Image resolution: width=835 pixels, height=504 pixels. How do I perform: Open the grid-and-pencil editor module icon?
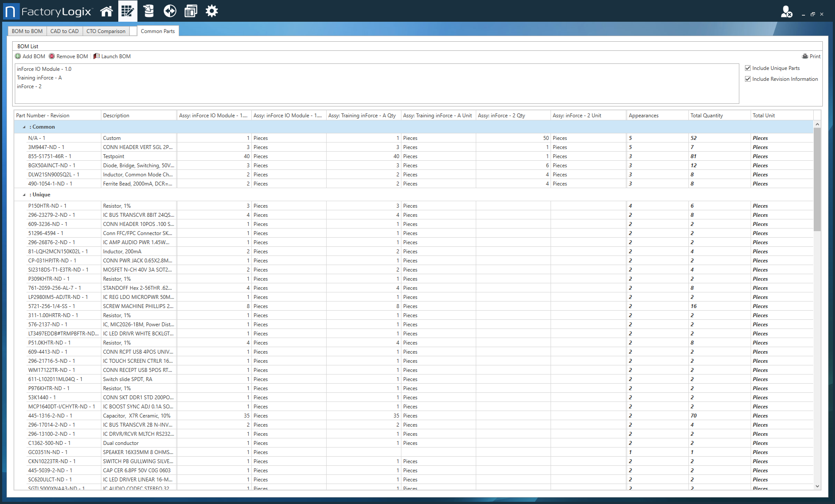tap(127, 11)
